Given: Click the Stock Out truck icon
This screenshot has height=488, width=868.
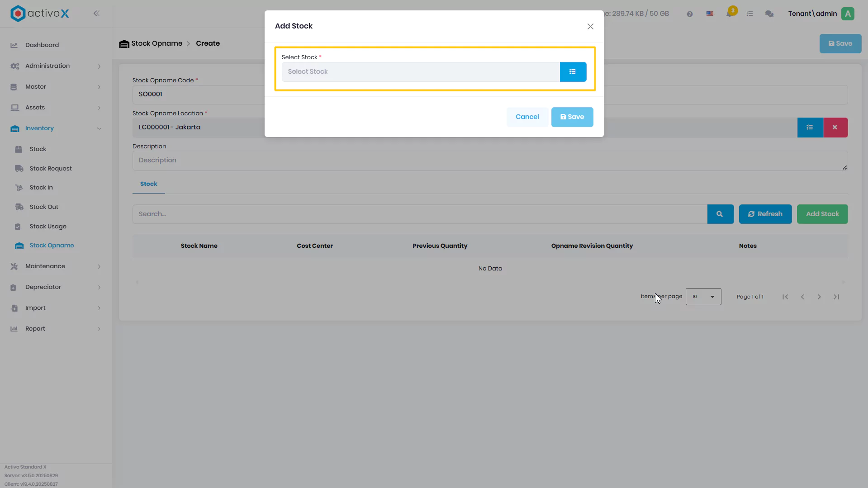Looking at the screenshot, I should 19,207.
